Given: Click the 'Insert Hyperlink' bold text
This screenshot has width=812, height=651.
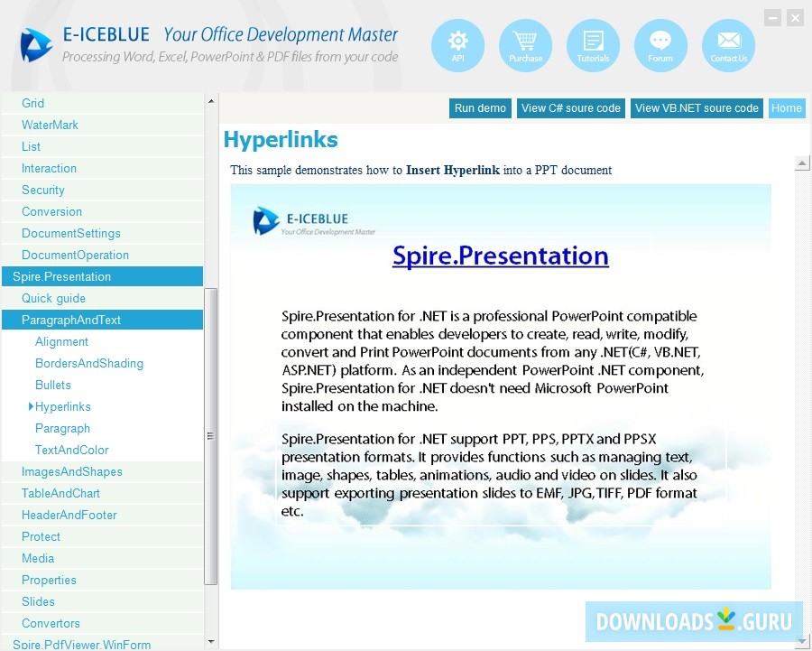Looking at the screenshot, I should point(453,170).
